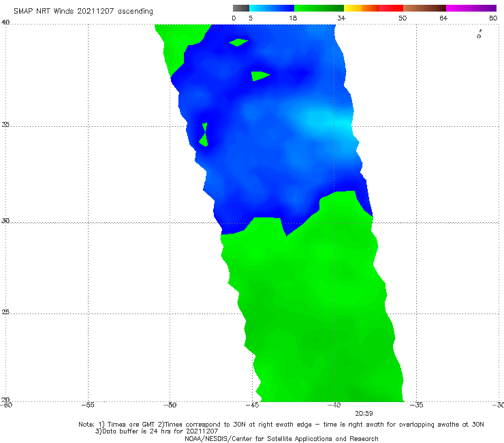The height and width of the screenshot is (443, 504).
Task: Click the longitude axis label '-40'
Action: 334,405
